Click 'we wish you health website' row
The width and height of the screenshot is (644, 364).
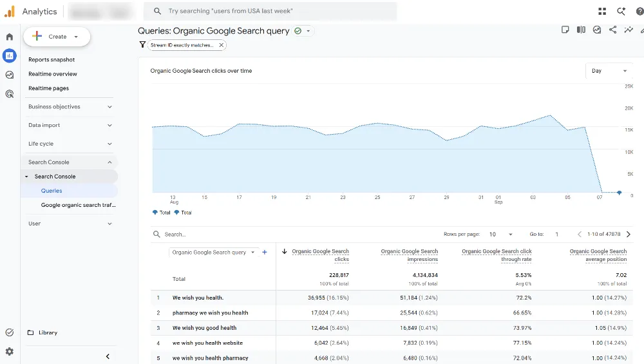(x=392, y=343)
